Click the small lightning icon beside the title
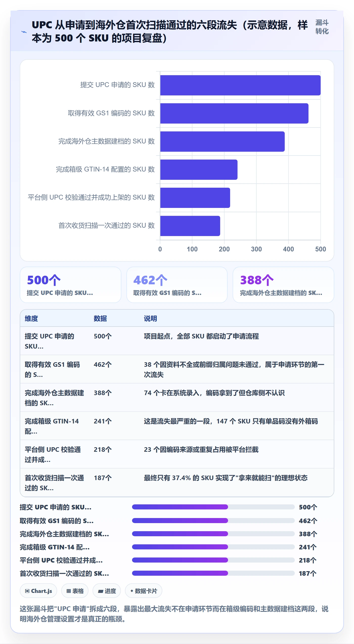This screenshot has width=354, height=644. click(x=24, y=32)
